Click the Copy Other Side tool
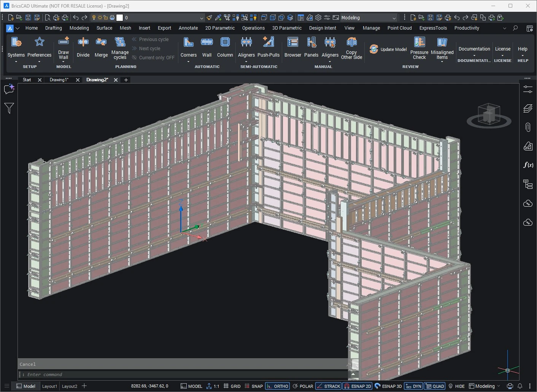This screenshot has height=392, width=537. [351, 48]
